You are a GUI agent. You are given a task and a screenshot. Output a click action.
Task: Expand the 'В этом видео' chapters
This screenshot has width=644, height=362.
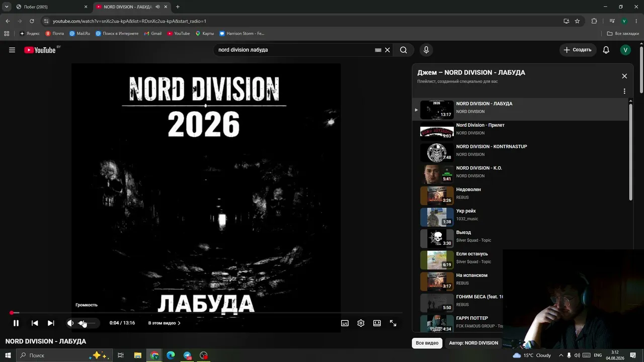[165, 323]
